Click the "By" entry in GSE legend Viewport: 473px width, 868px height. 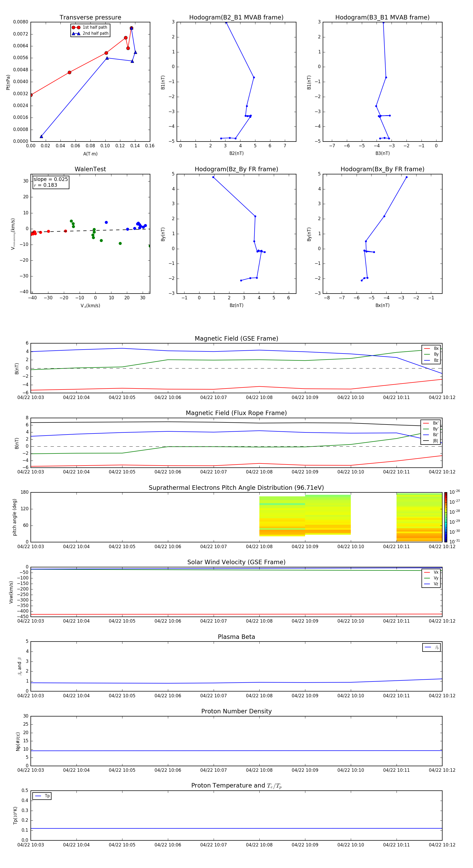click(x=431, y=354)
